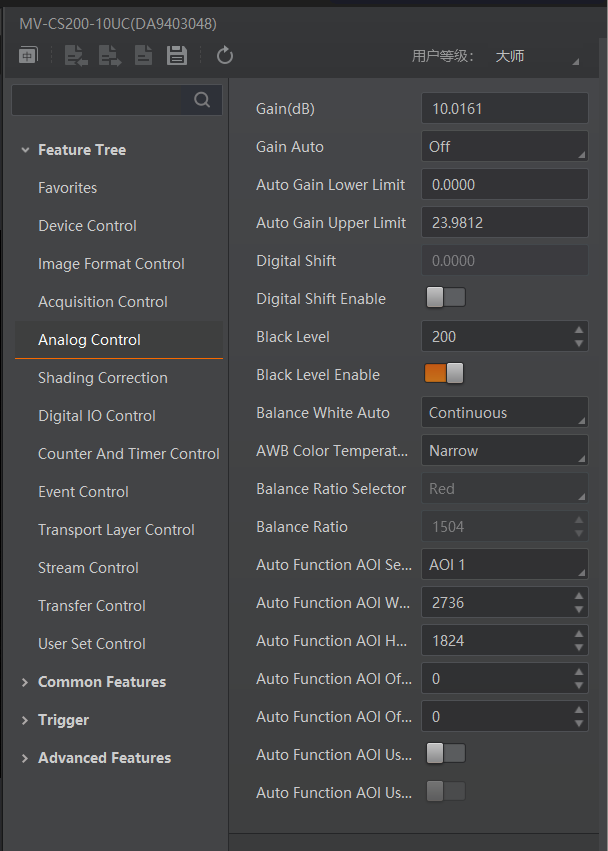Expand the Advanced Features node

click(x=25, y=758)
